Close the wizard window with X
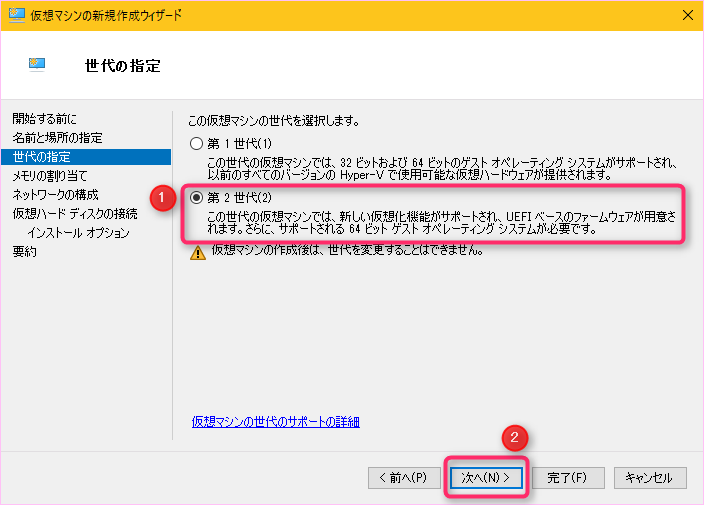Screen dimensions: 704x505 (x=687, y=15)
